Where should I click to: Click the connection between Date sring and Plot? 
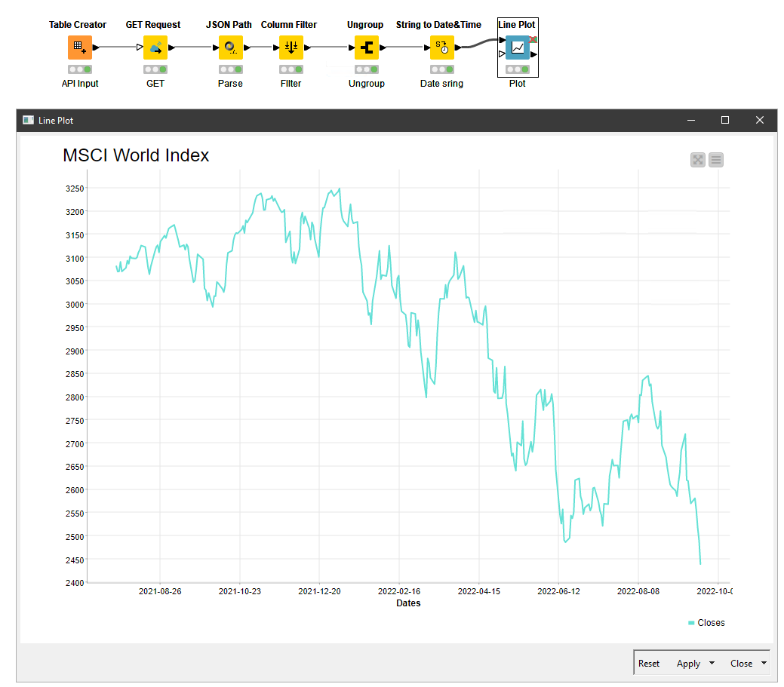pyautogui.click(x=480, y=43)
